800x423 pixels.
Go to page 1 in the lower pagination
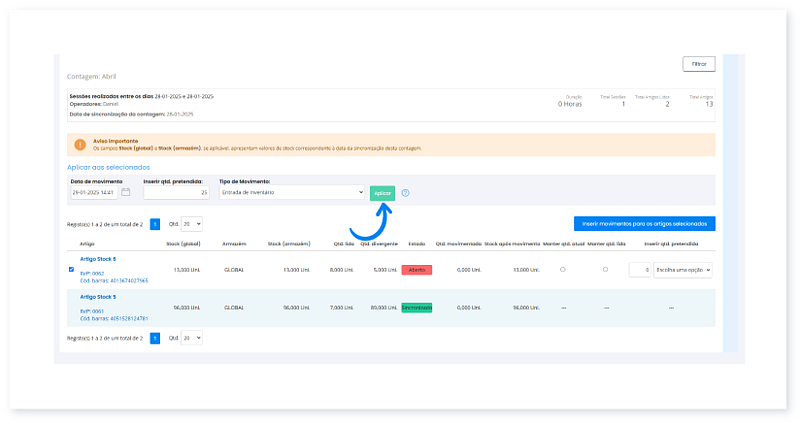click(155, 338)
